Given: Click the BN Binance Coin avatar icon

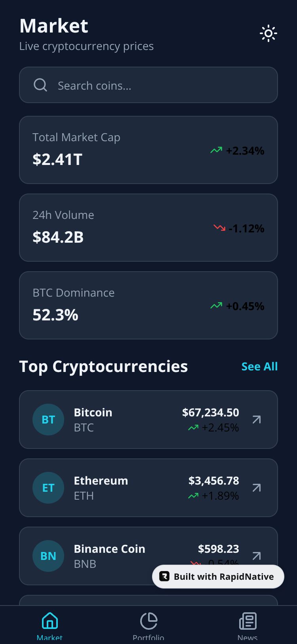Looking at the screenshot, I should pyautogui.click(x=48, y=556).
